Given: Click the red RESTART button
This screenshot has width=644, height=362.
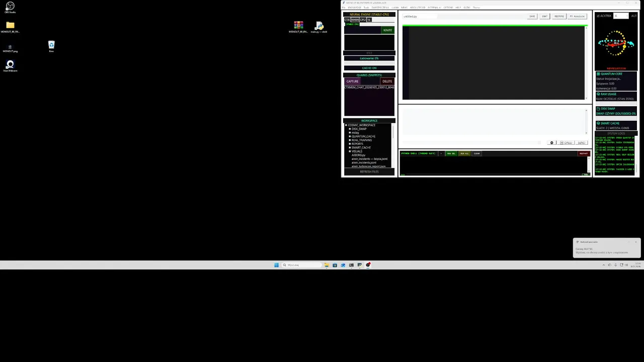Looking at the screenshot, I should [x=584, y=153].
